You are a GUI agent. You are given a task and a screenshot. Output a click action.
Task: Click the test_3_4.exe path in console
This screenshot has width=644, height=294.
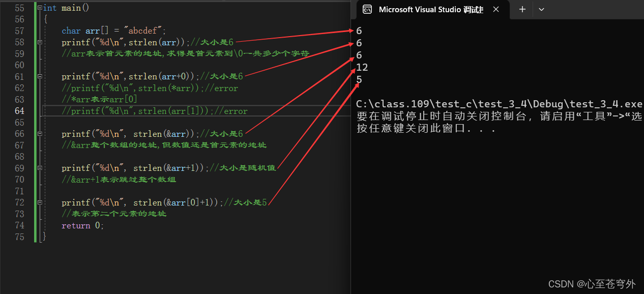click(x=499, y=104)
